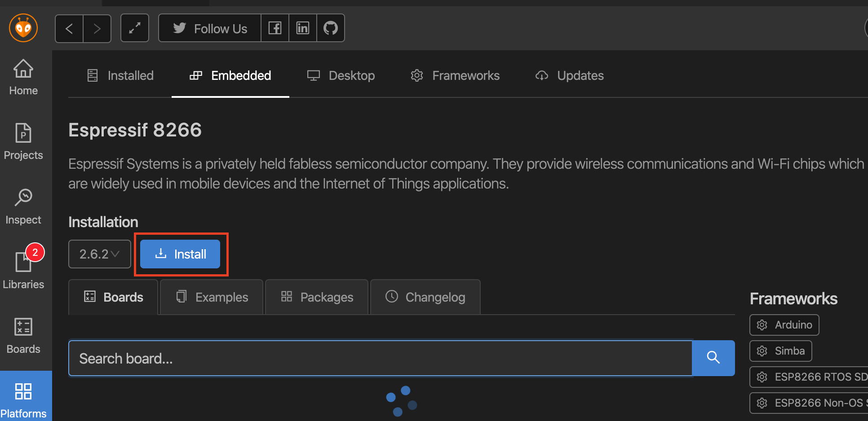Switch to the Frameworks tab

[x=455, y=75]
